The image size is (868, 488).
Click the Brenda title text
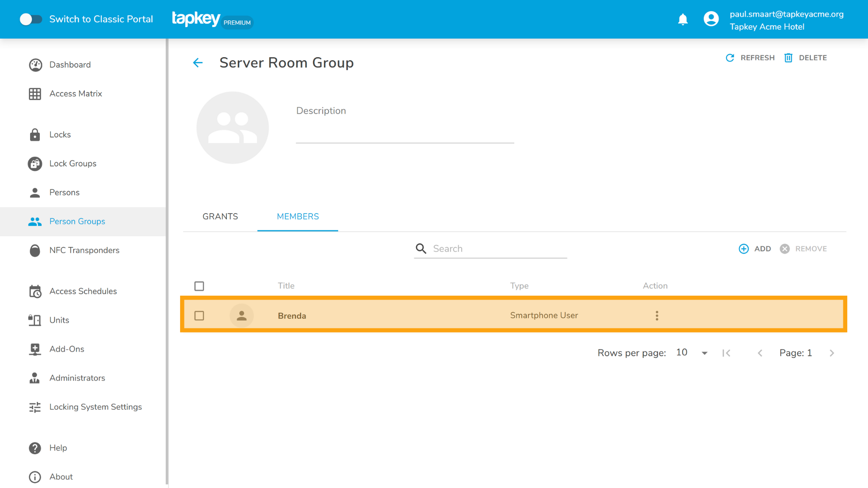coord(292,316)
